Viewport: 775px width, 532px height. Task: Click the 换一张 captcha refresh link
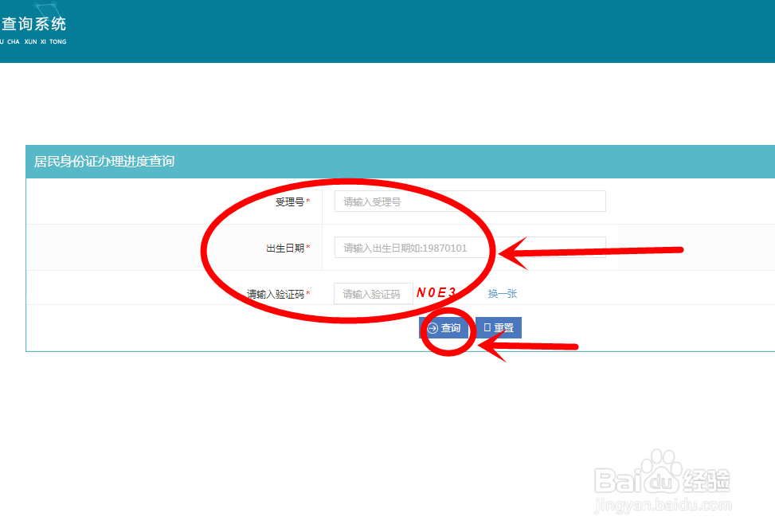502,294
